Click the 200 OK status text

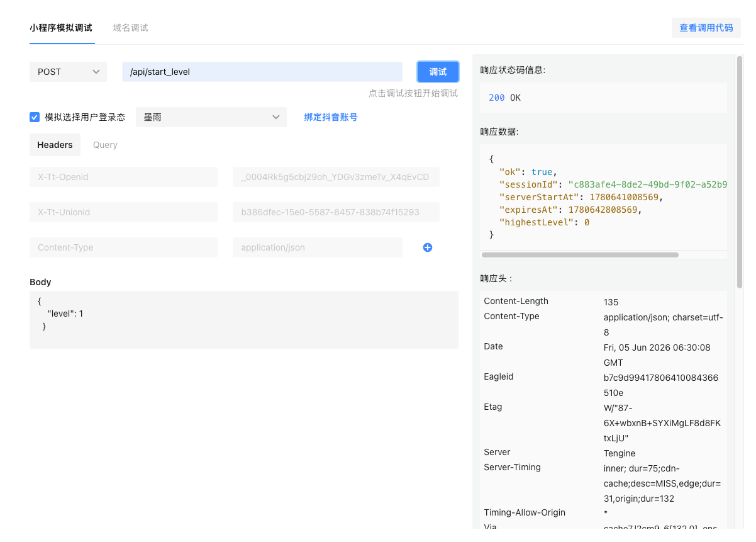[x=504, y=98]
